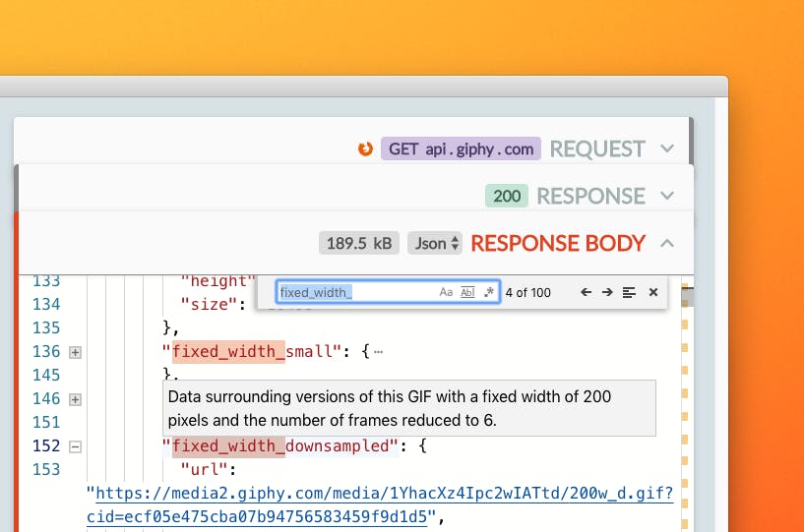Viewport: 804px width, 532px height.
Task: Click the "url" key on line 153
Action: pyautogui.click(x=204, y=469)
